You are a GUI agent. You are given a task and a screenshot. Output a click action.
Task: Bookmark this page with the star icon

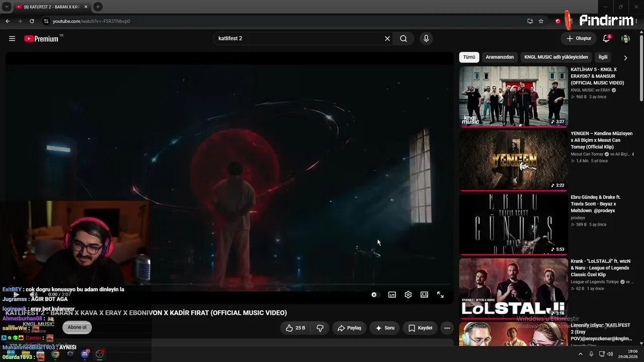pos(541,21)
